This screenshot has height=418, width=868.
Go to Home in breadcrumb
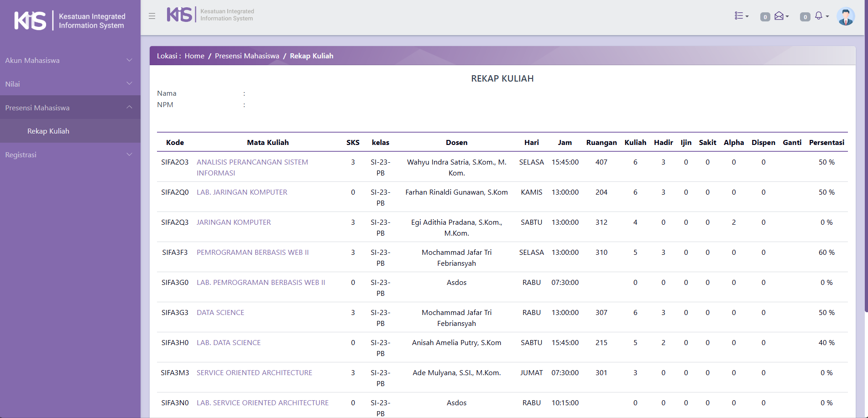coord(194,56)
